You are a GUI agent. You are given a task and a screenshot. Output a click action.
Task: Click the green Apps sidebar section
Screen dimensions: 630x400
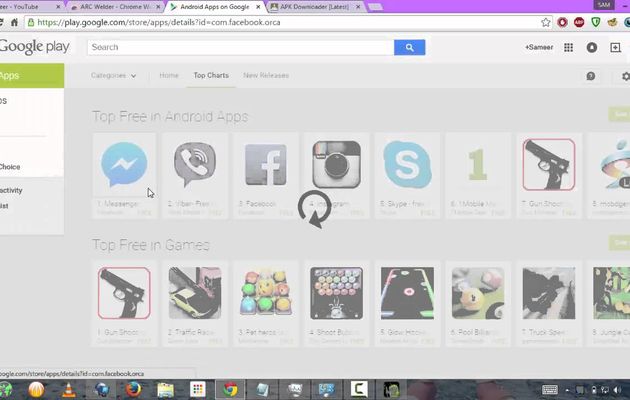pos(32,76)
